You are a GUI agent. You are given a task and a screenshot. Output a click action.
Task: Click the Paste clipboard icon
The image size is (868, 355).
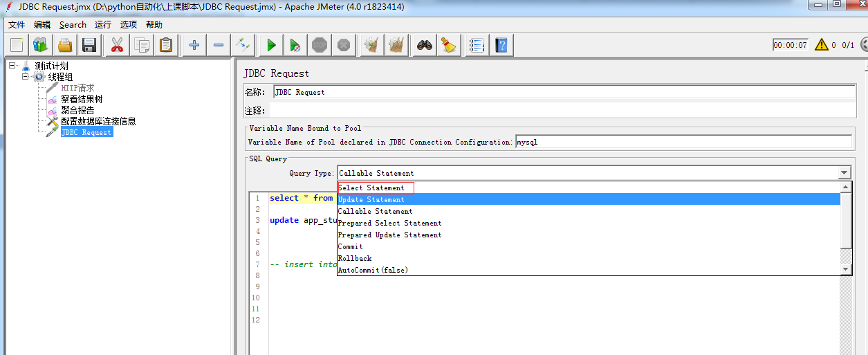coord(166,45)
